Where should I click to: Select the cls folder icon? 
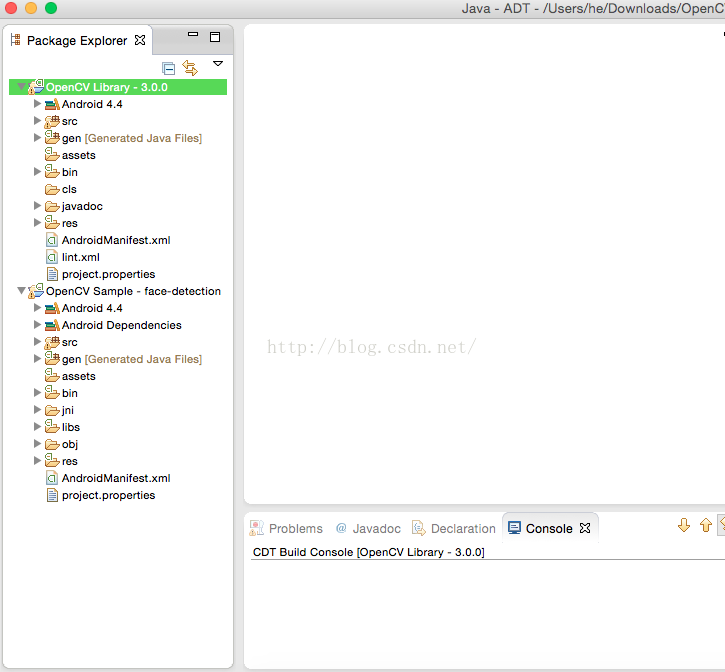click(52, 190)
